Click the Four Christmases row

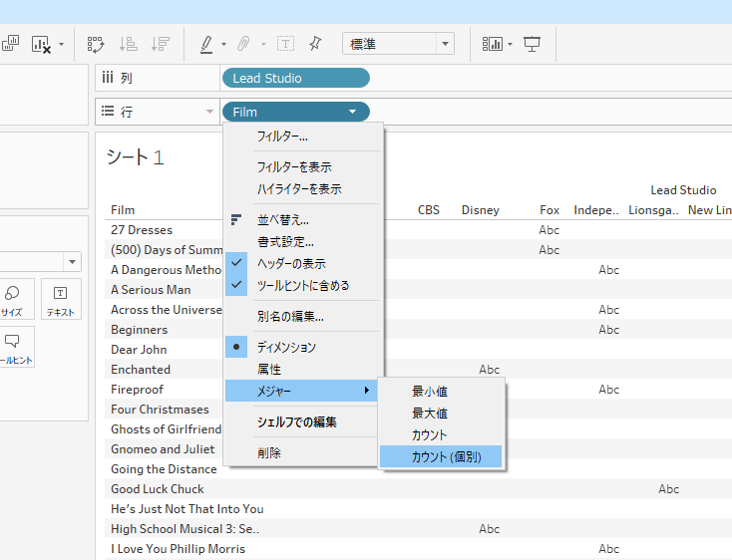tap(160, 410)
